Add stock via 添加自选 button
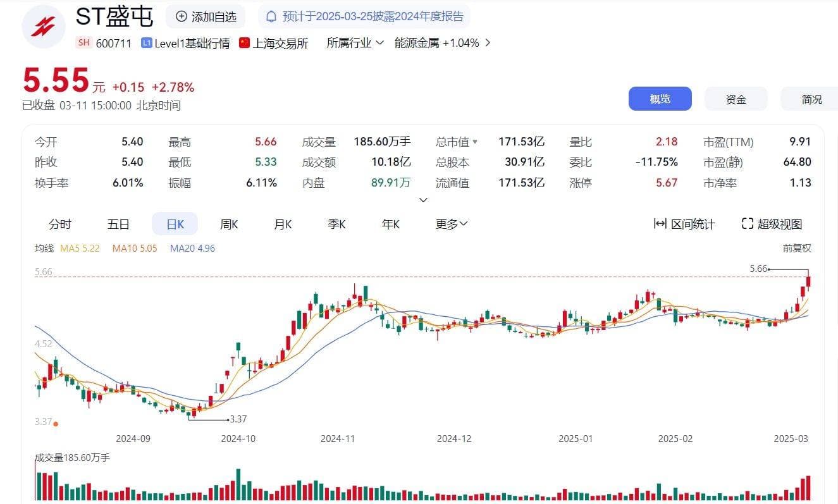 206,16
